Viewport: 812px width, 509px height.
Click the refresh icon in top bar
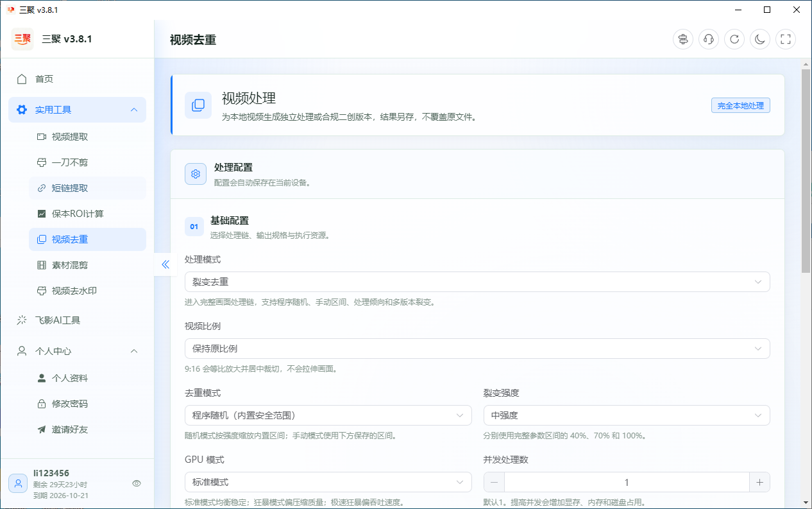(x=734, y=39)
